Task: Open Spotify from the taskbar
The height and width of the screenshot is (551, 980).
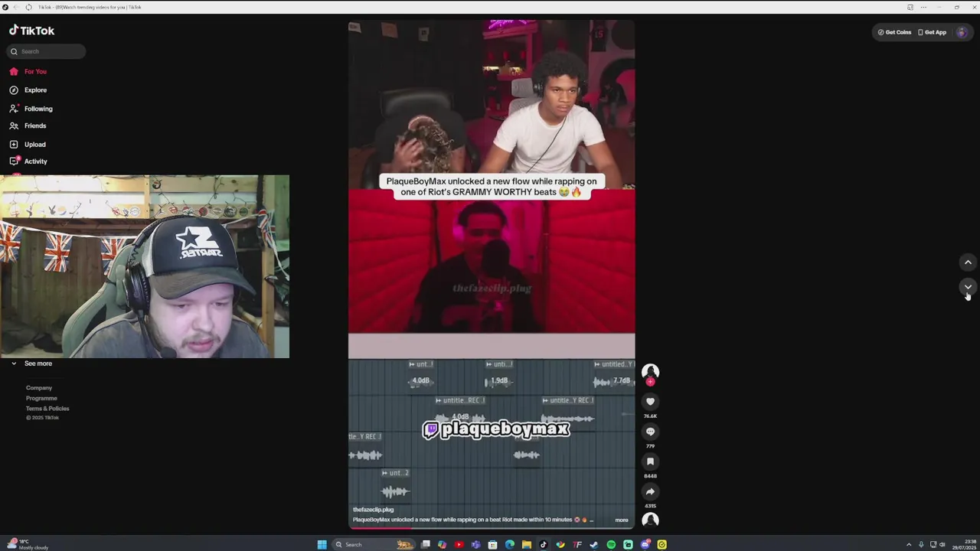Action: click(611, 544)
